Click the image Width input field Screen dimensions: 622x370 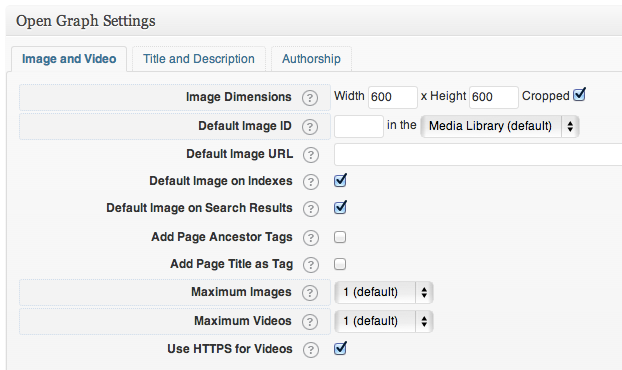(393, 97)
